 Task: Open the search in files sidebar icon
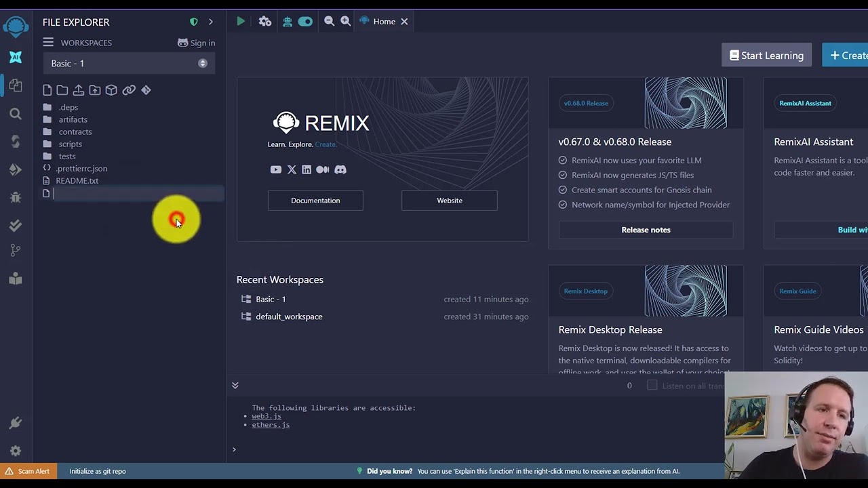point(16,114)
